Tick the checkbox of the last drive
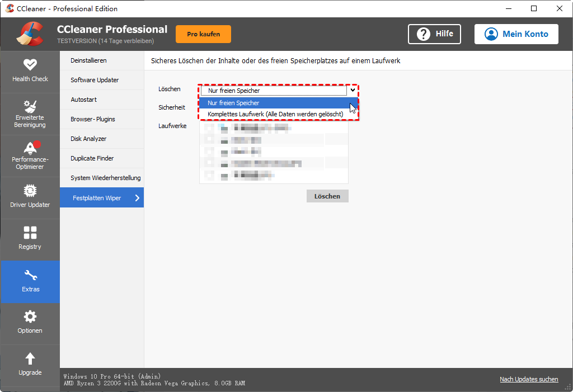 pos(209,176)
